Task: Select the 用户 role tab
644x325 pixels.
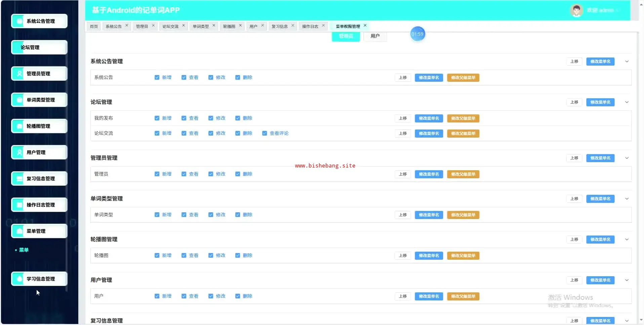Action: [x=375, y=36]
